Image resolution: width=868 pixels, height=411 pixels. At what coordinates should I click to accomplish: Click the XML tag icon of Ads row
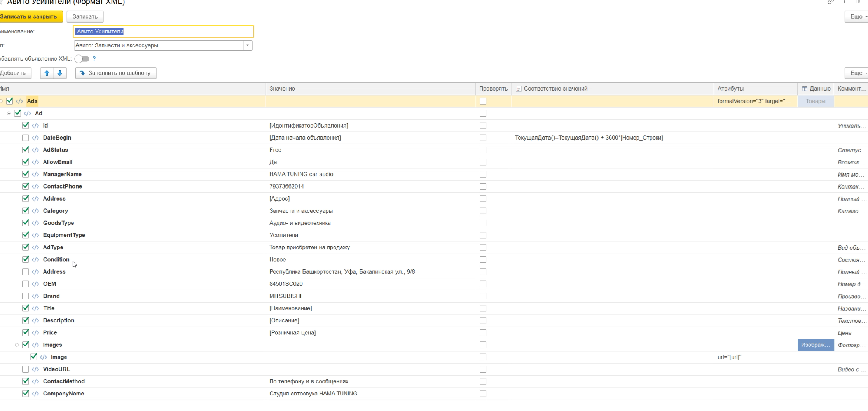19,101
